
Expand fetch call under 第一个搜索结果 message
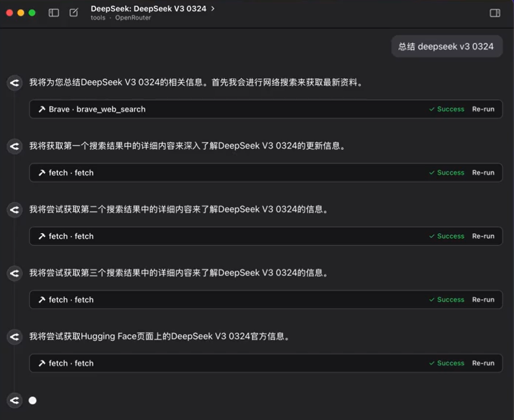pos(266,173)
